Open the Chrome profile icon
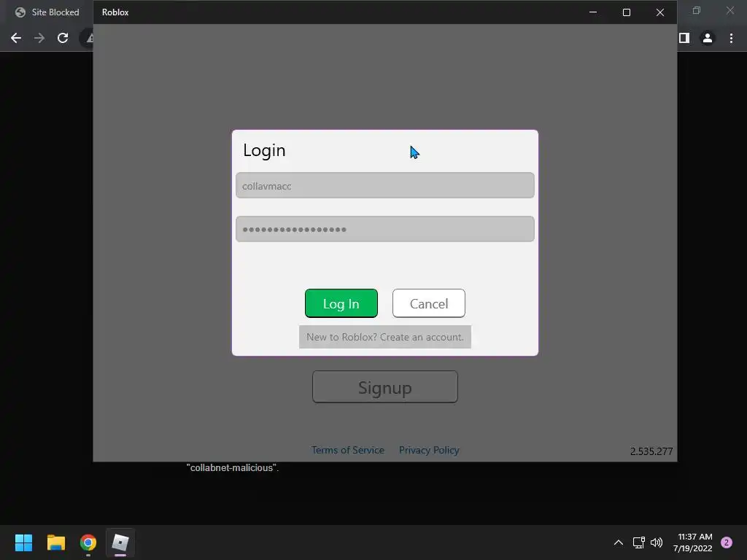The image size is (747, 560). [x=708, y=38]
